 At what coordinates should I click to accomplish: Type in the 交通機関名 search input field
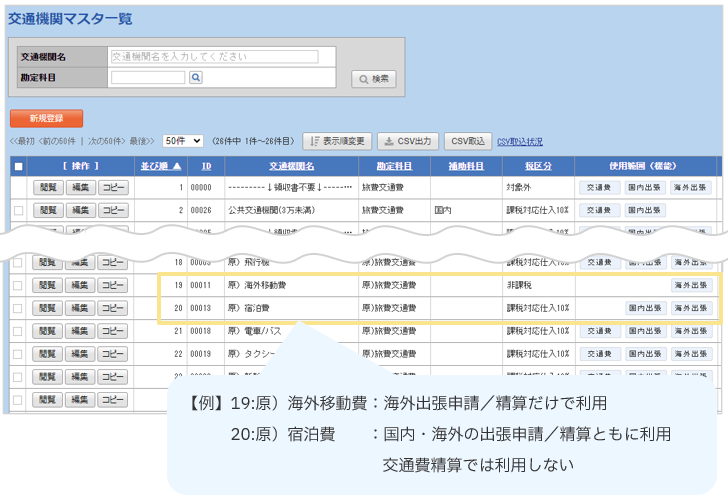click(x=213, y=57)
